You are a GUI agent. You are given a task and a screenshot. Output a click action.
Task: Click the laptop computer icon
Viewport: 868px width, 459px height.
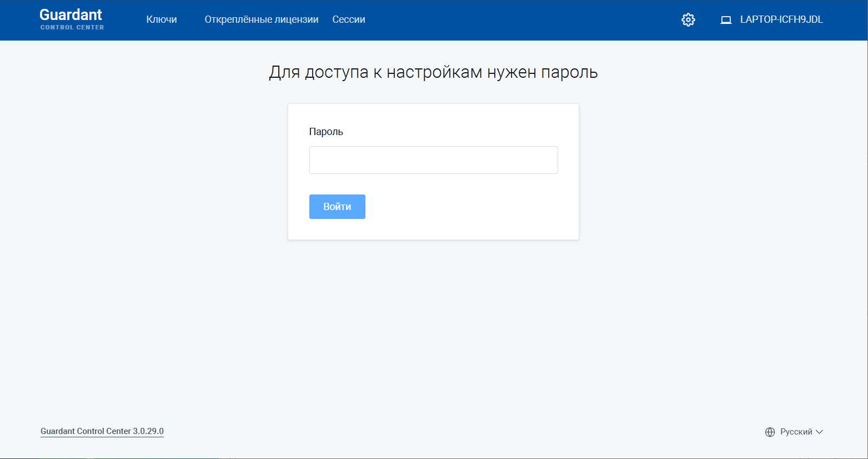[726, 20]
